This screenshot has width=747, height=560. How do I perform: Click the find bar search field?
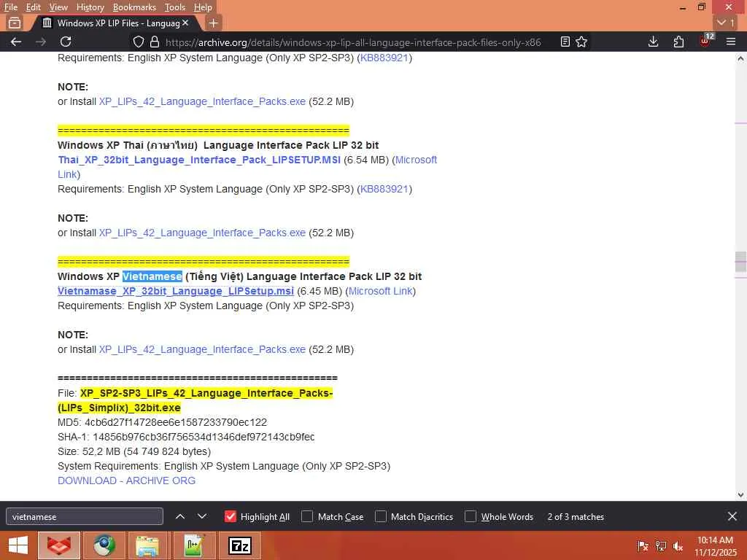pos(85,516)
